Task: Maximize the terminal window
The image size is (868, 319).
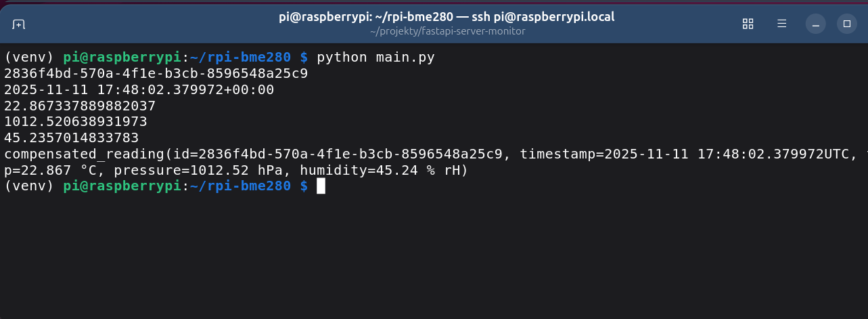Action: [847, 24]
